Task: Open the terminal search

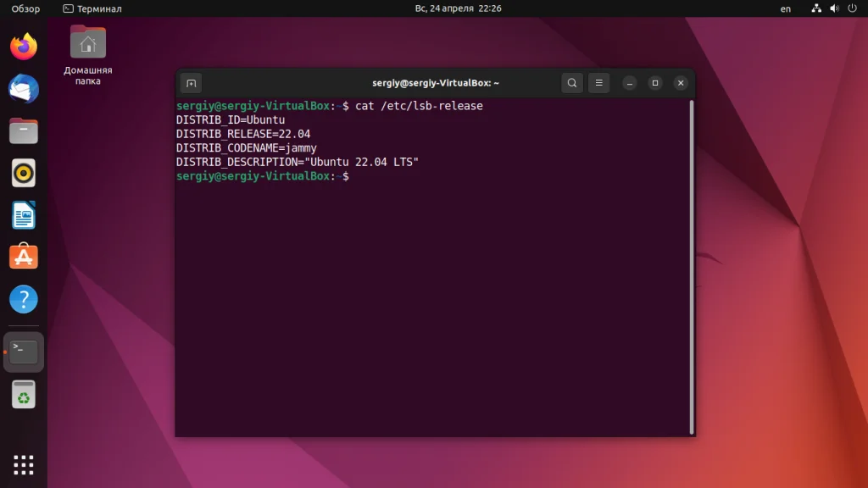Action: pyautogui.click(x=572, y=82)
